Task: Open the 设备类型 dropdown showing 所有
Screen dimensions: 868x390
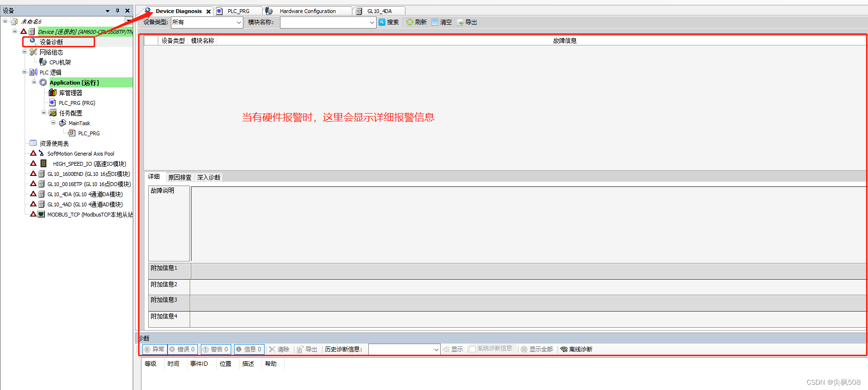Action: (207, 22)
